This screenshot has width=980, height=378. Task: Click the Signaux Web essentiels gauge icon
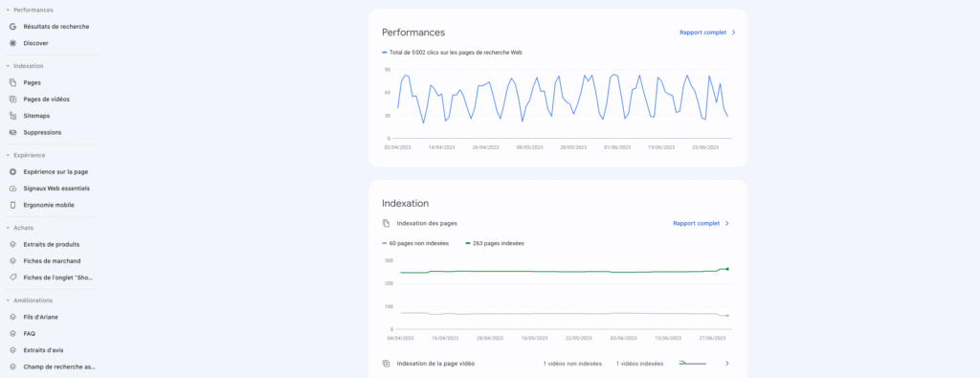coord(12,189)
